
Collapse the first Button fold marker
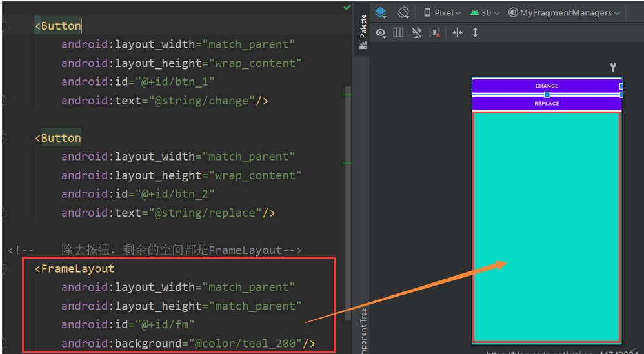tap(4, 26)
